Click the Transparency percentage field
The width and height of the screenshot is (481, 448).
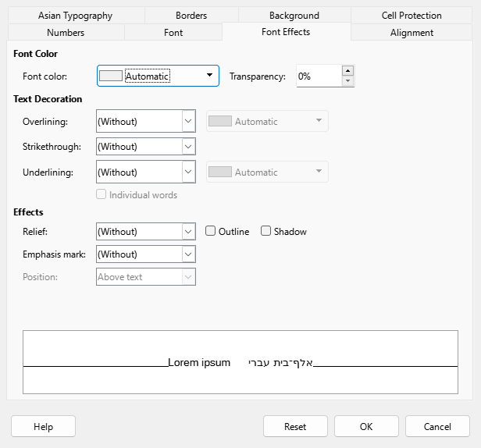click(319, 76)
